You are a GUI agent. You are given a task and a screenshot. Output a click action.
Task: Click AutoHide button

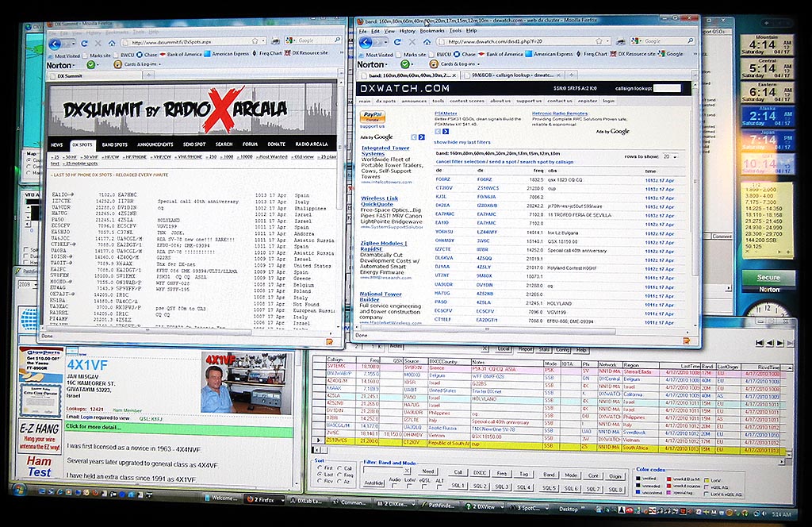[373, 483]
